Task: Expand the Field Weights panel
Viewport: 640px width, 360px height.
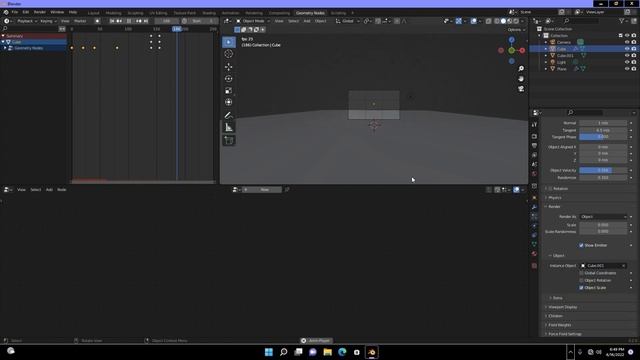Action: (x=560, y=325)
